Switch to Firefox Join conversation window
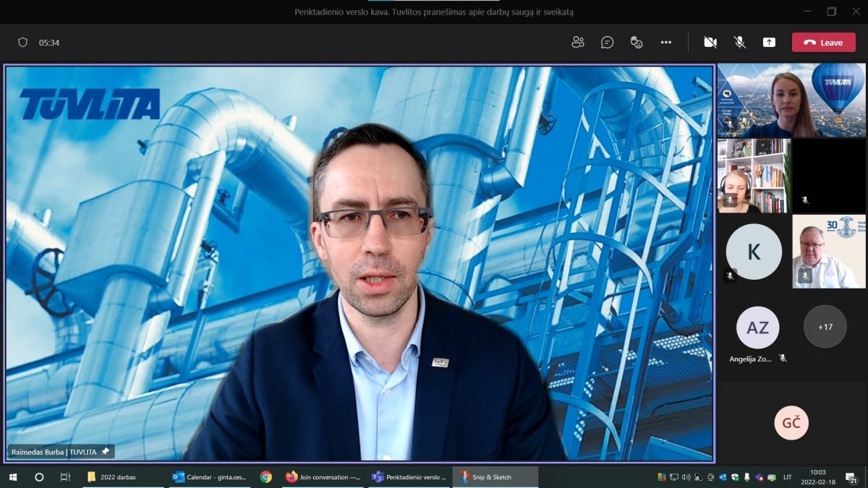Screen dimensions: 868x488 tap(323, 477)
